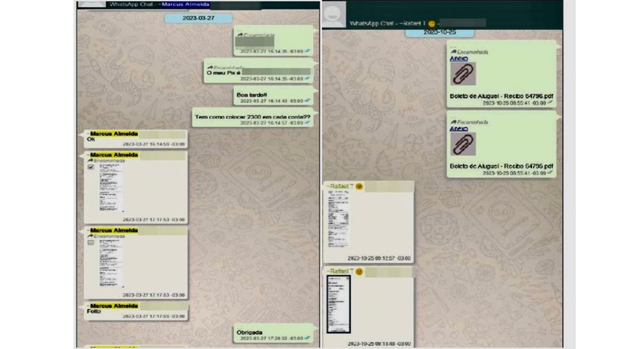
Task: Click the paperclip icon for Recibo 64796.pdf
Action: (463, 74)
